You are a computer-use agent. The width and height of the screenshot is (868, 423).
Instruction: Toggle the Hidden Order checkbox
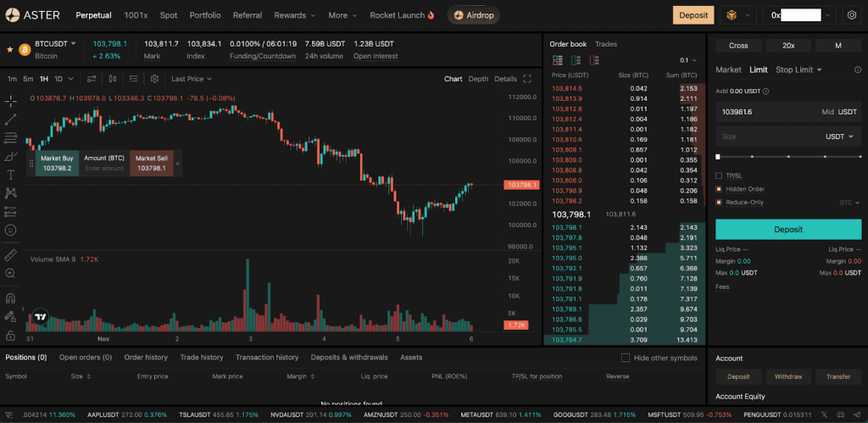[x=720, y=189]
